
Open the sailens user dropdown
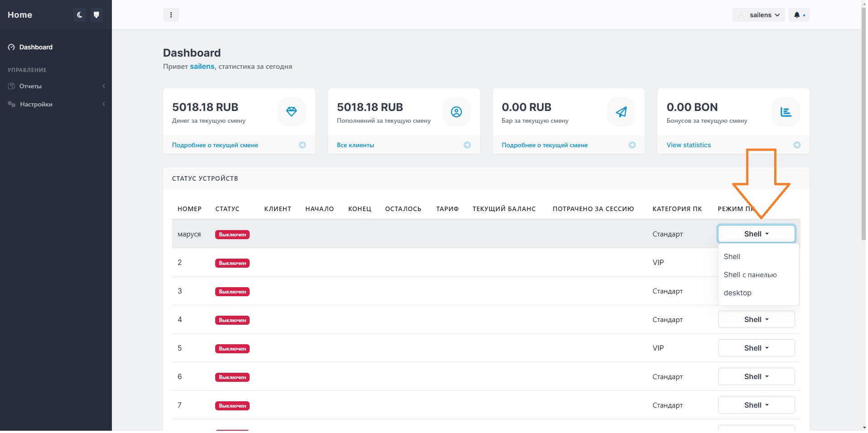[759, 15]
